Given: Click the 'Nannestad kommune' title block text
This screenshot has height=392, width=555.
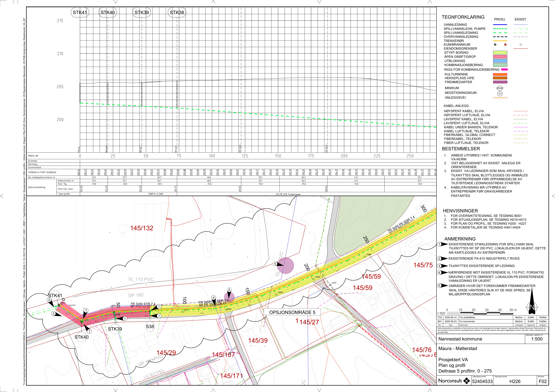Looking at the screenshot, I should [x=460, y=339].
